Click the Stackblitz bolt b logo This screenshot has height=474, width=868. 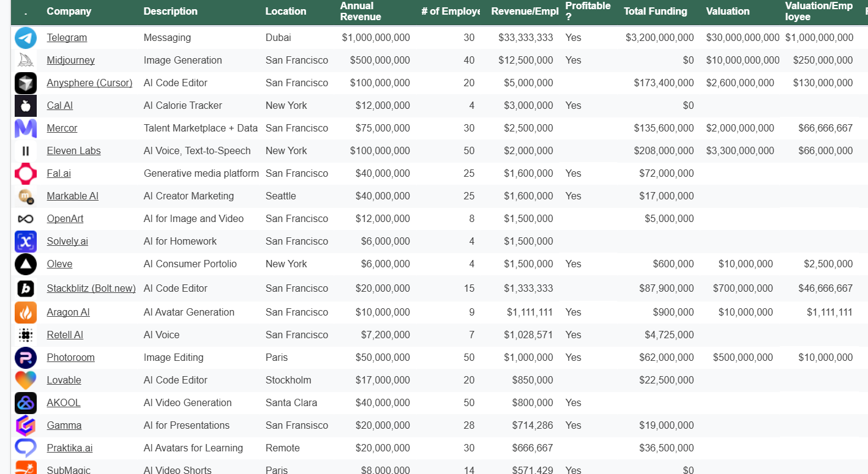pyautogui.click(x=26, y=288)
